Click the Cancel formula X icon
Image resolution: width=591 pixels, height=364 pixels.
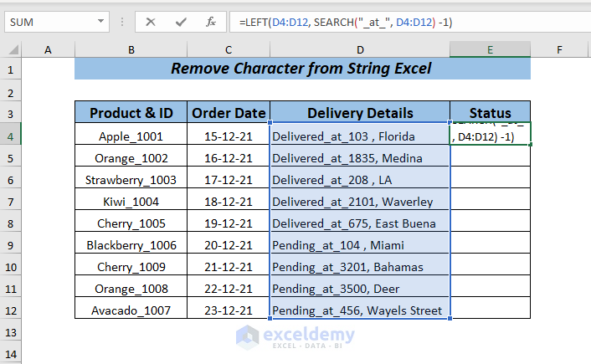click(151, 22)
